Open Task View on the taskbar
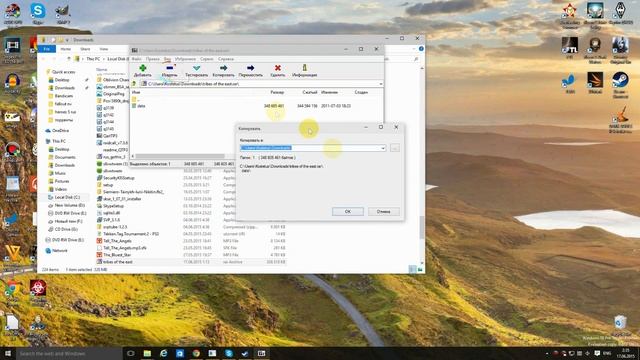640x360 pixels. click(x=131, y=353)
